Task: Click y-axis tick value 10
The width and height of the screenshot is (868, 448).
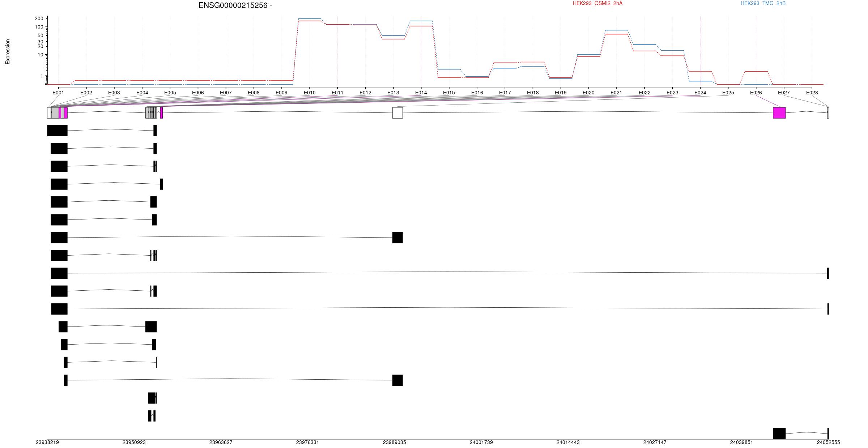Action: pyautogui.click(x=40, y=55)
